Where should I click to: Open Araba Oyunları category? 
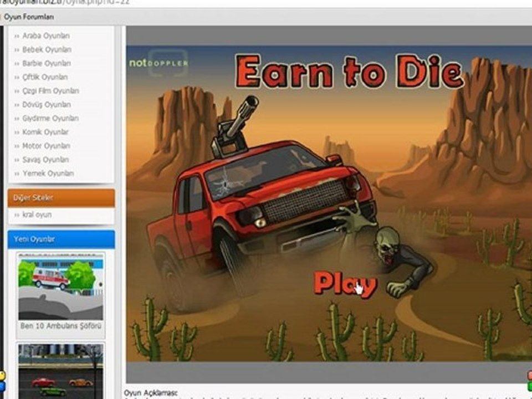pos(46,35)
